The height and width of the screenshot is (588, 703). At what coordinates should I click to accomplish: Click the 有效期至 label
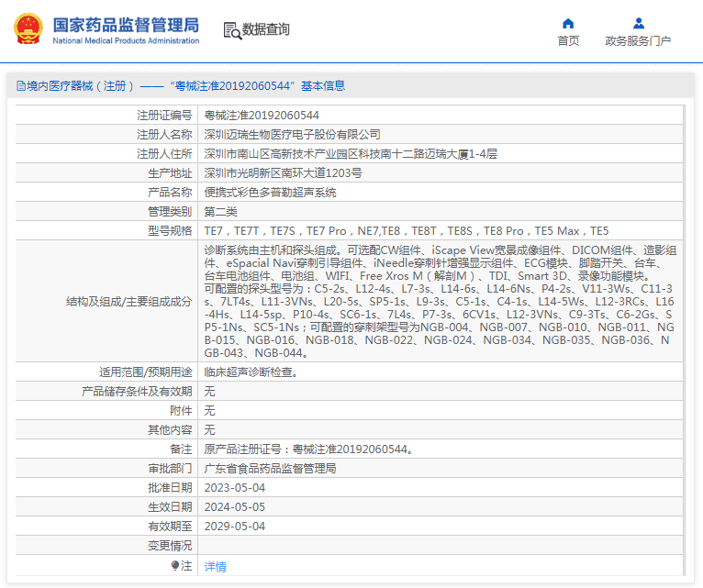(170, 527)
